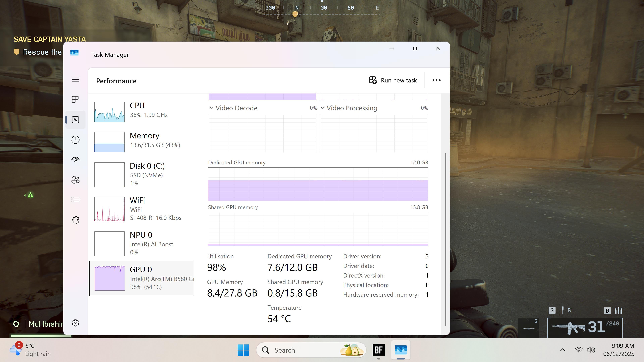Click the Physical location label
Viewport: 644px width, 362px height.
click(366, 285)
